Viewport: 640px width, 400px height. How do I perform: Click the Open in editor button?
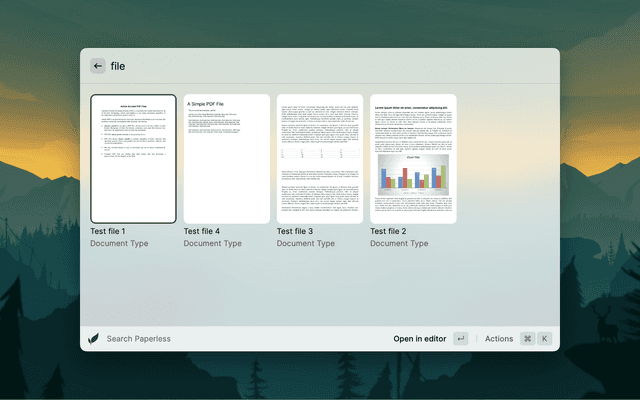pos(419,339)
